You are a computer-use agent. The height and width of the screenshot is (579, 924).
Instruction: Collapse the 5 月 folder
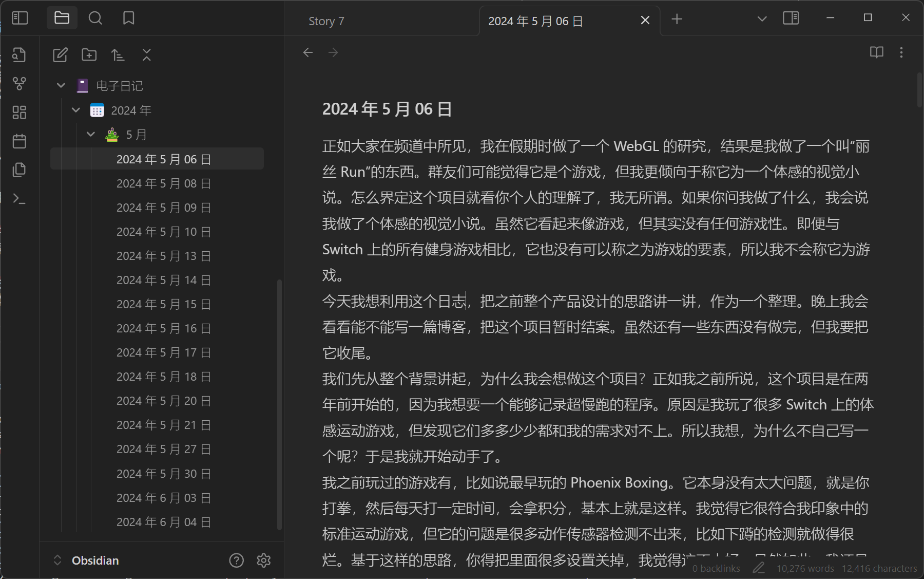[91, 135]
